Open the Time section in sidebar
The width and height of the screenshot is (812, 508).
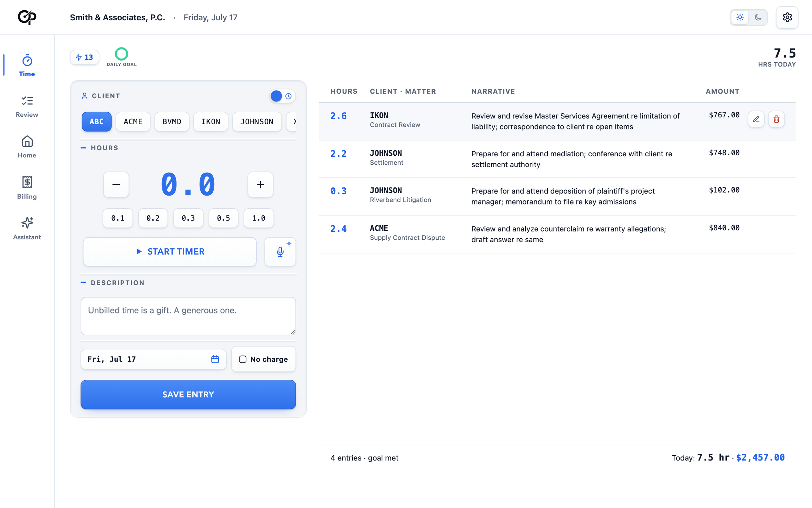27,65
